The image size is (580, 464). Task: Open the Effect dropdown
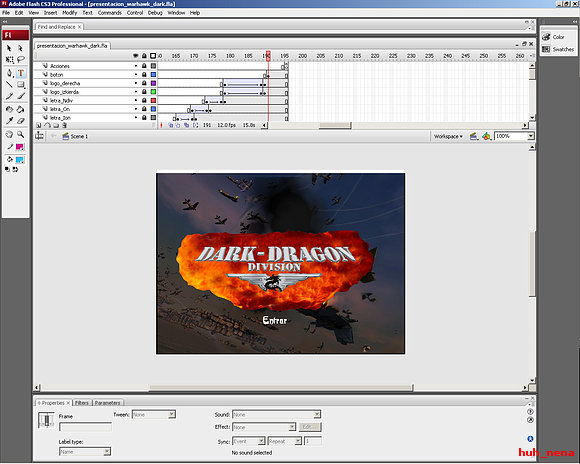(x=264, y=427)
